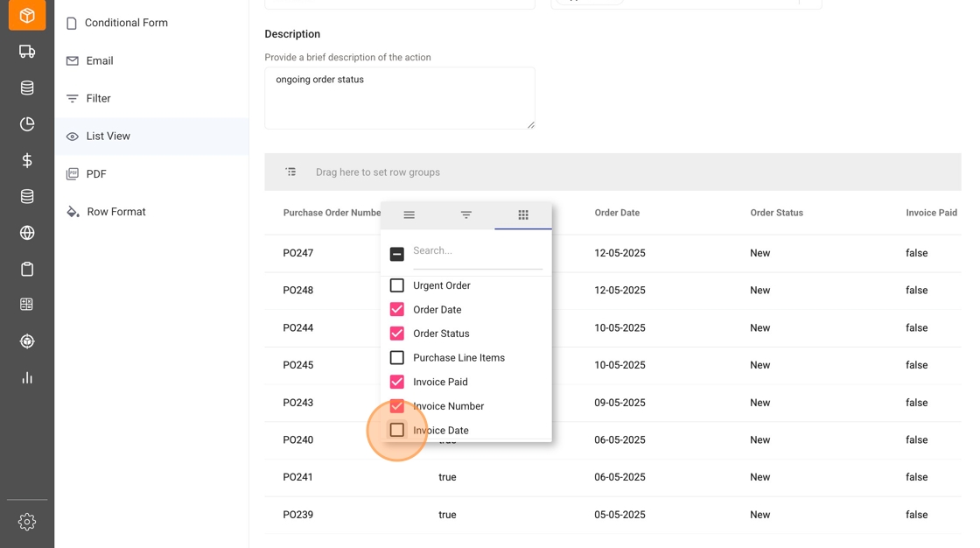Switch to the filter tab in column menu
Viewport: 980px width, 548px height.
(466, 214)
